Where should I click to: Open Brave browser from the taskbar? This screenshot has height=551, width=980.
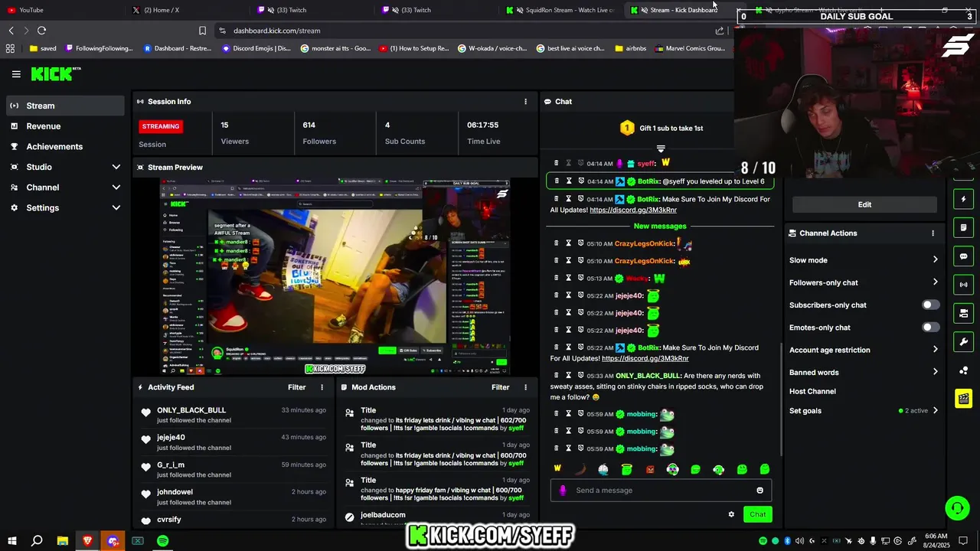coord(87,541)
